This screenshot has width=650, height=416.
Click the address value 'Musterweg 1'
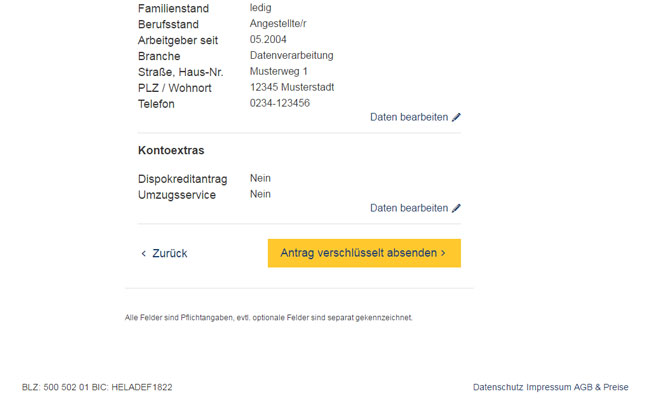(279, 71)
